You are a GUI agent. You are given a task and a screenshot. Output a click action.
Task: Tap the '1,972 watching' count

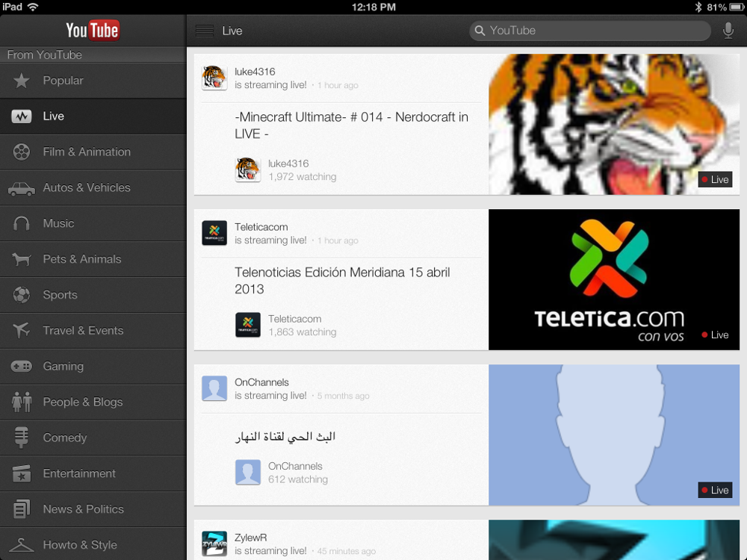(x=302, y=177)
